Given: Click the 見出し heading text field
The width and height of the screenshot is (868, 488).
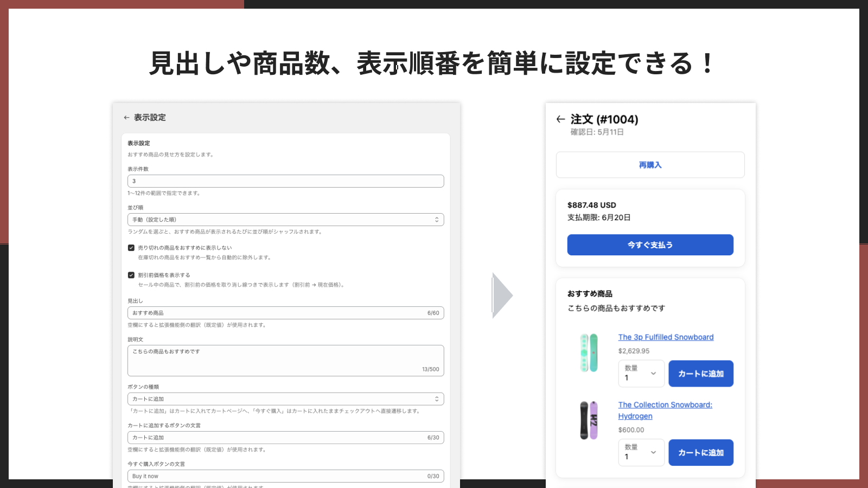Looking at the screenshot, I should coord(286,313).
